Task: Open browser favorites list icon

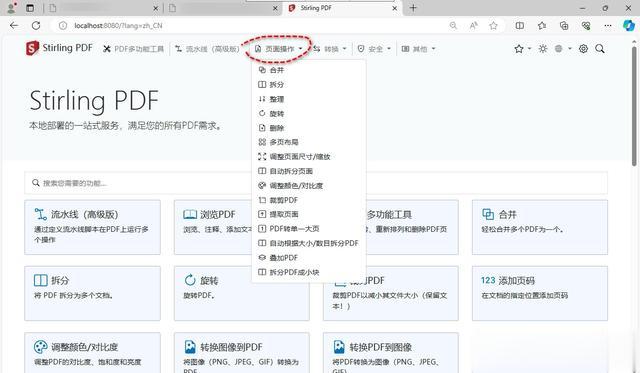Action: tap(542, 26)
